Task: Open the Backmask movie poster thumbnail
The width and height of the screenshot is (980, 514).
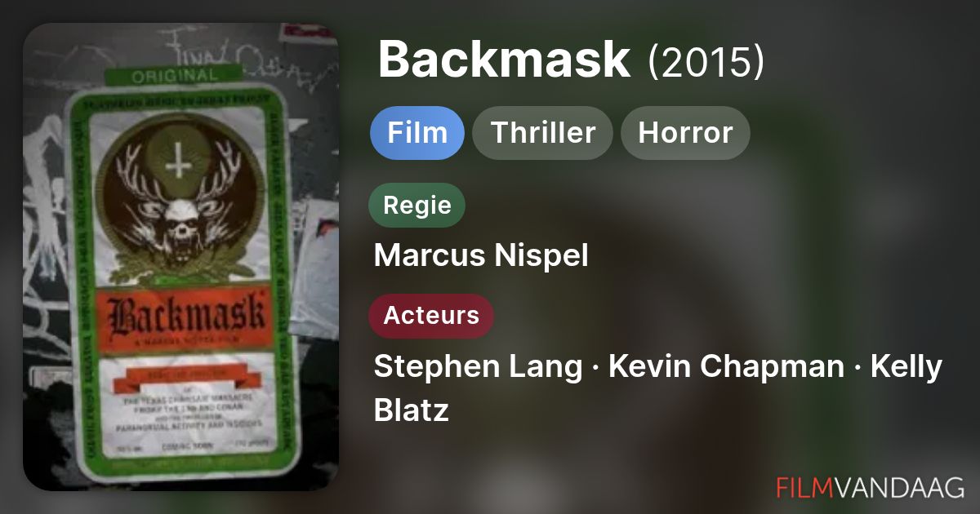Action: [x=180, y=257]
